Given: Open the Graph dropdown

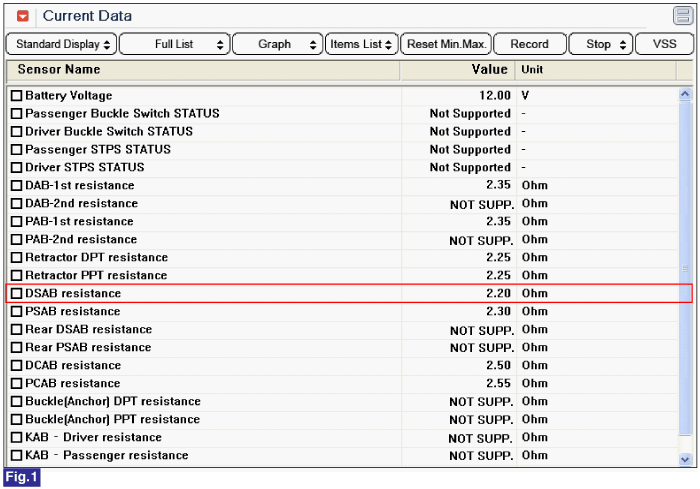Looking at the screenshot, I should [x=277, y=44].
